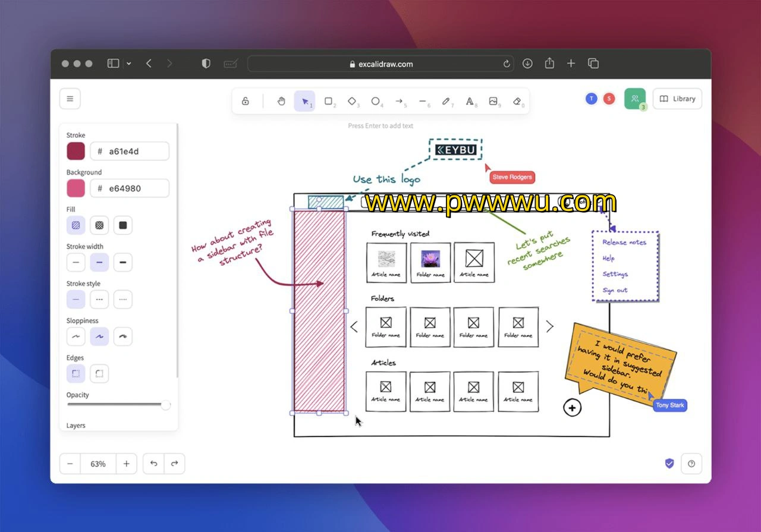Image resolution: width=761 pixels, height=532 pixels.
Task: Click the Insert image tool
Action: coord(493,102)
